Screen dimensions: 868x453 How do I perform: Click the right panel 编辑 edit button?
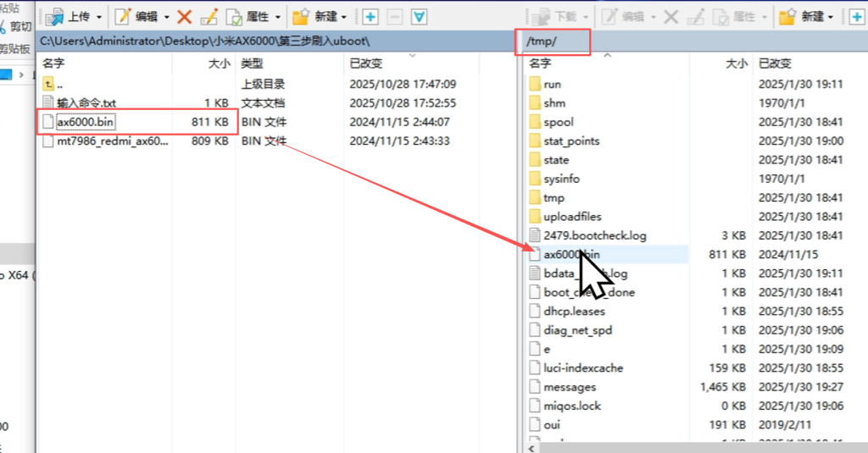pos(623,17)
